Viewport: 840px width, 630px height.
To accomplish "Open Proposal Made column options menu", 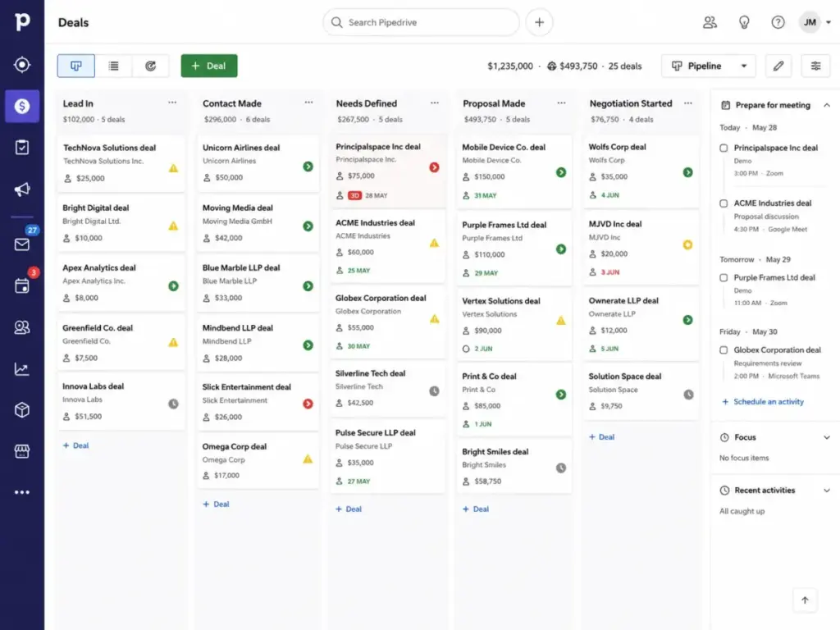I will [x=561, y=103].
